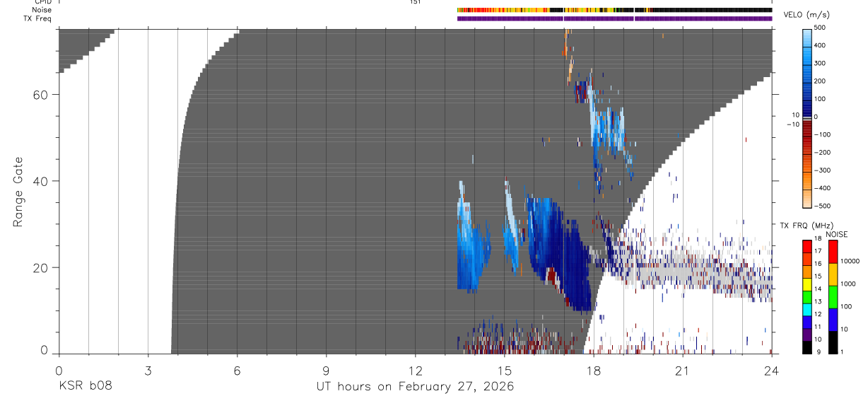
Task: Click the black 9–10 MHz TX FRQ swatch
Action: click(807, 347)
